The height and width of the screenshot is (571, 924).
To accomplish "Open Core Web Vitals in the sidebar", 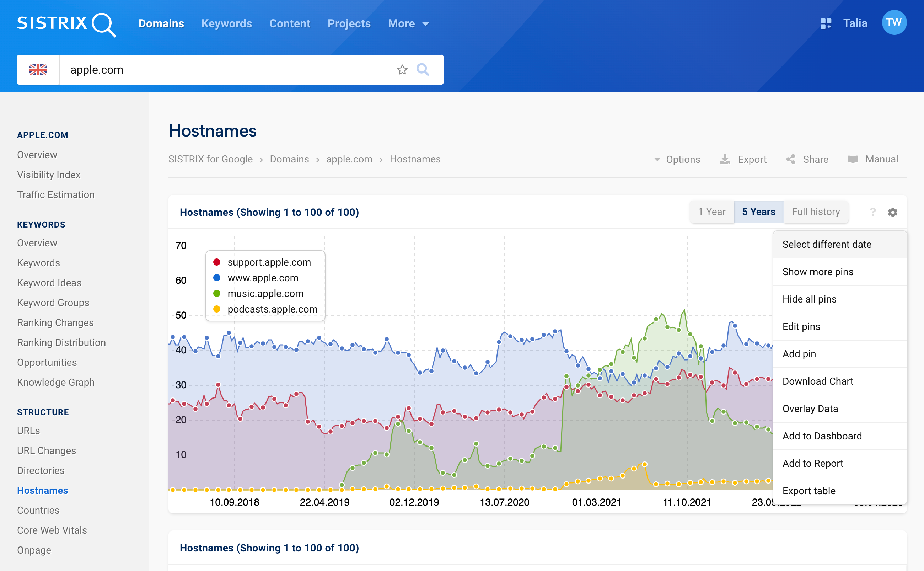I will click(52, 530).
